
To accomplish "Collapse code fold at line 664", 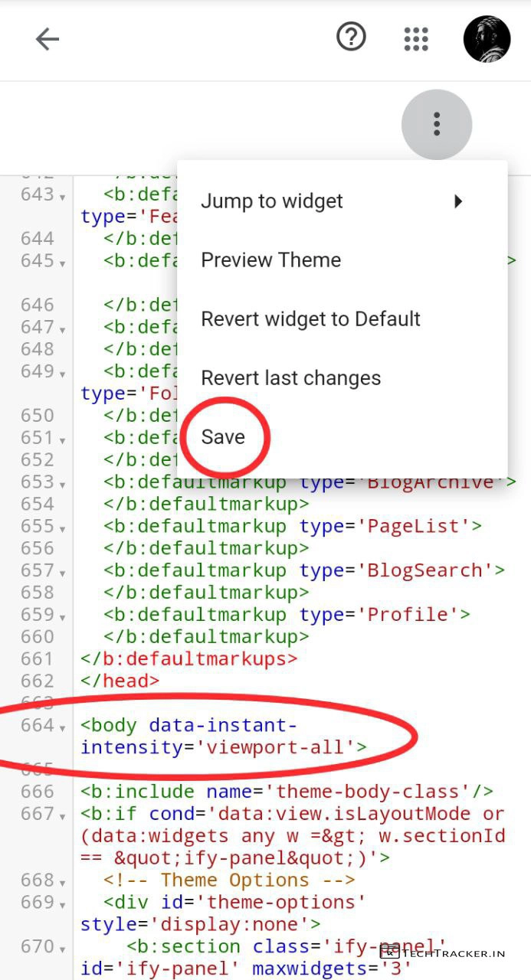I will (x=62, y=727).
